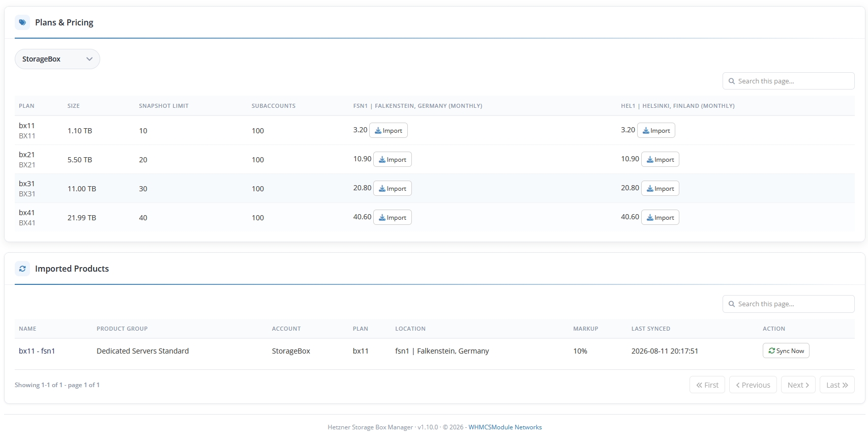Viewport: 868px width, 438px height.
Task: Import bx41 plan for Helsinki
Action: click(660, 218)
